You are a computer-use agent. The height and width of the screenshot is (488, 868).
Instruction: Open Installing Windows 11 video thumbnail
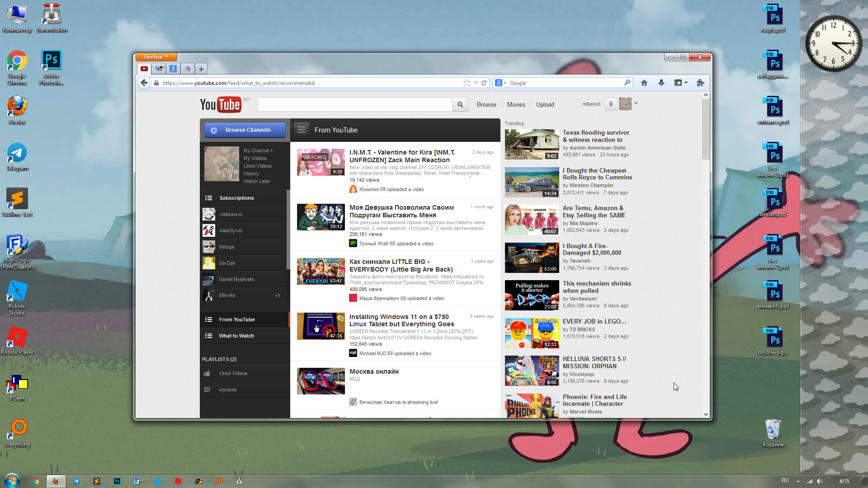[x=321, y=326]
